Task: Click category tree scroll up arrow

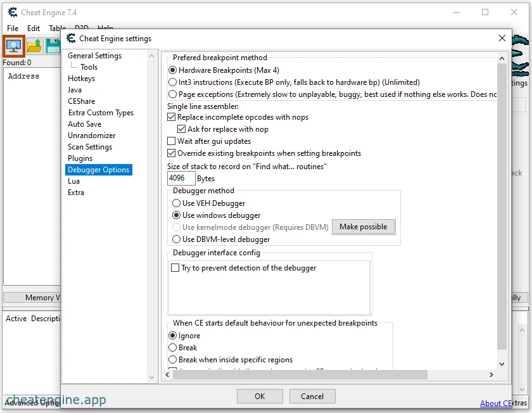Action: (x=151, y=56)
